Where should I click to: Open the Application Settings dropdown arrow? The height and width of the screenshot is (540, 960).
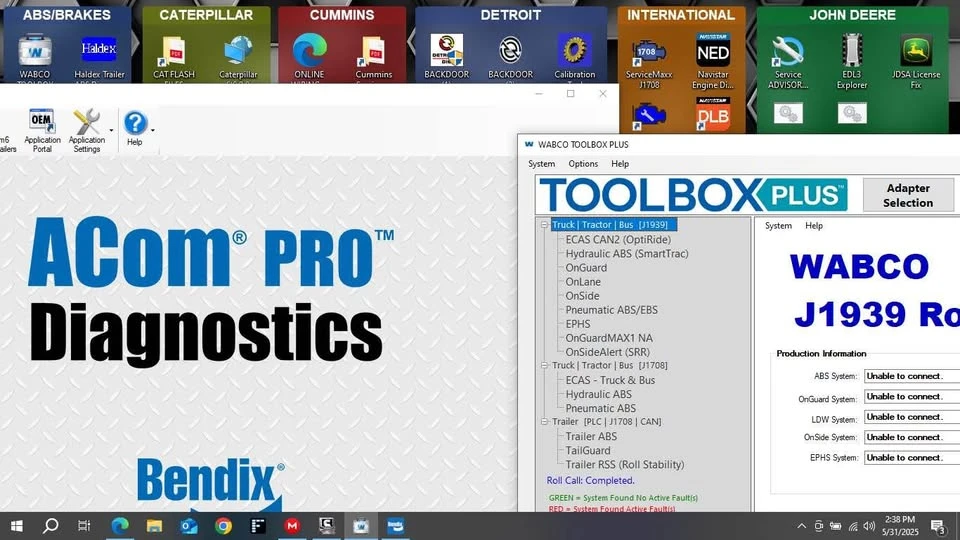tap(111, 130)
